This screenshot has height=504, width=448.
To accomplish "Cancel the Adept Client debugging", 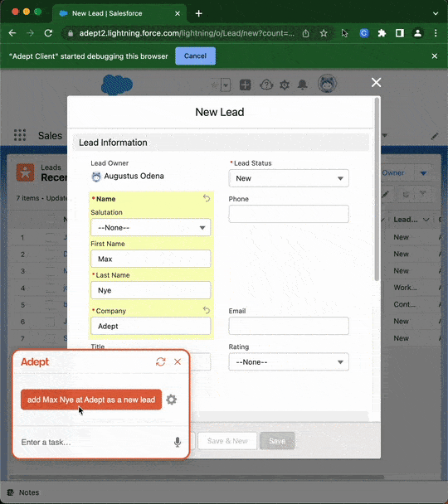I will click(195, 56).
